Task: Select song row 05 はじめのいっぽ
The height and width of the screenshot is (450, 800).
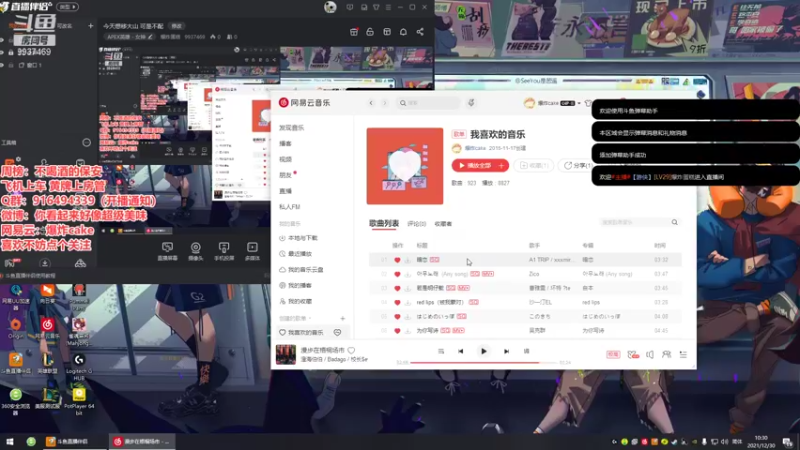Action: (525, 316)
